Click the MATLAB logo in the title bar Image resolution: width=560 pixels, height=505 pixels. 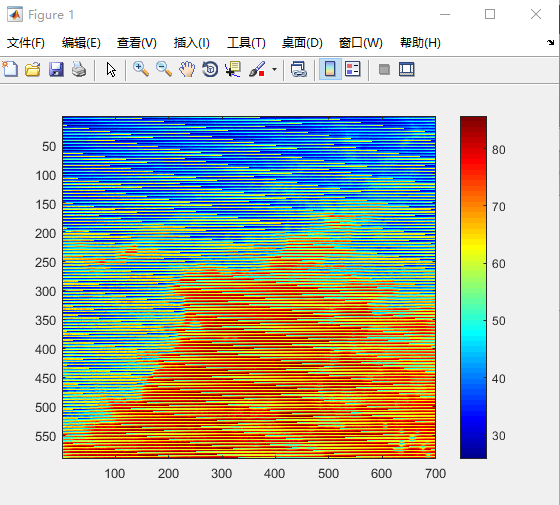[15, 14]
